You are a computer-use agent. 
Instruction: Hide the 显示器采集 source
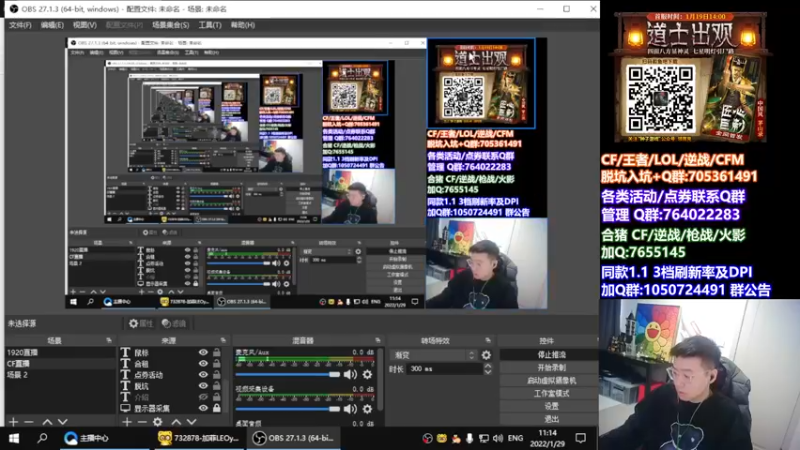pos(203,408)
